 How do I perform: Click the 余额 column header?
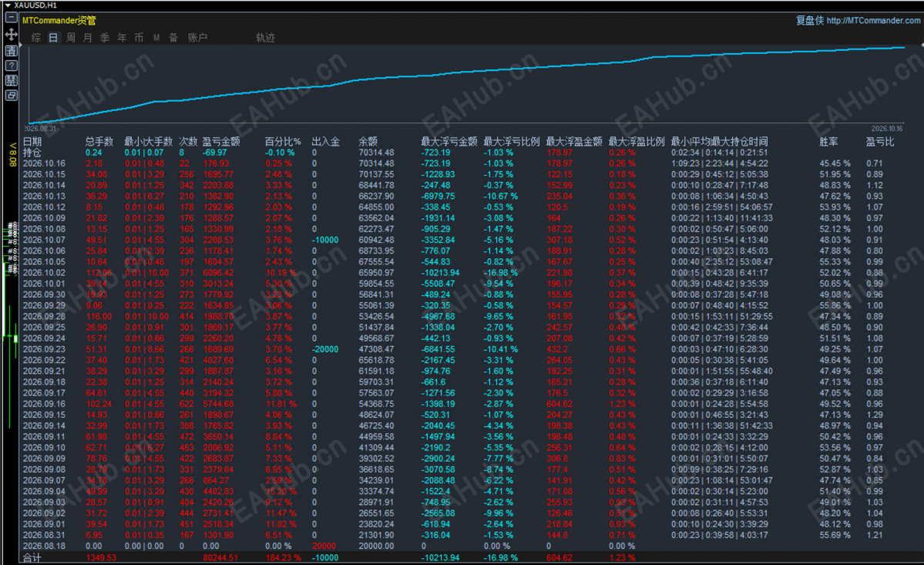coord(368,141)
